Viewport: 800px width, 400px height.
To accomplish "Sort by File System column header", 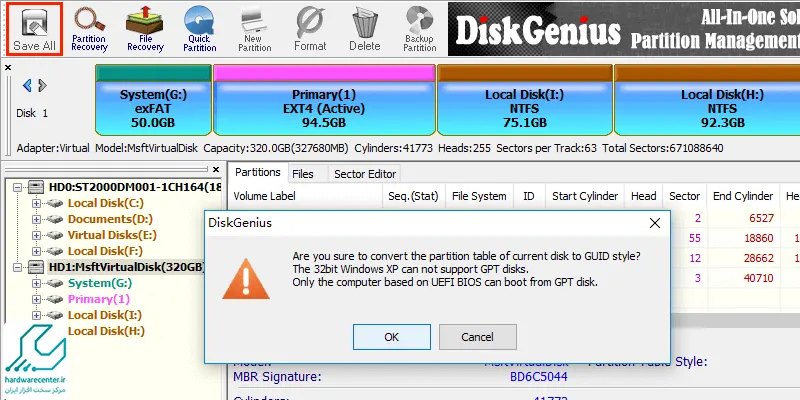I will [x=479, y=196].
